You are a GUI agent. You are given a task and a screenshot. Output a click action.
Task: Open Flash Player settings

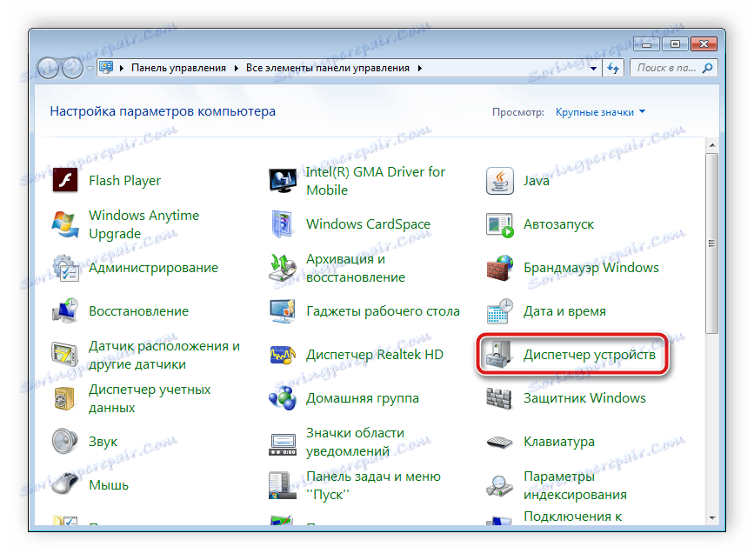pyautogui.click(x=124, y=180)
